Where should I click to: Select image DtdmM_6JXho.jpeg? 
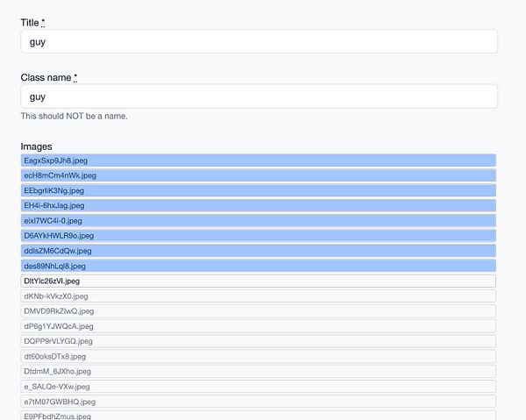tap(259, 372)
